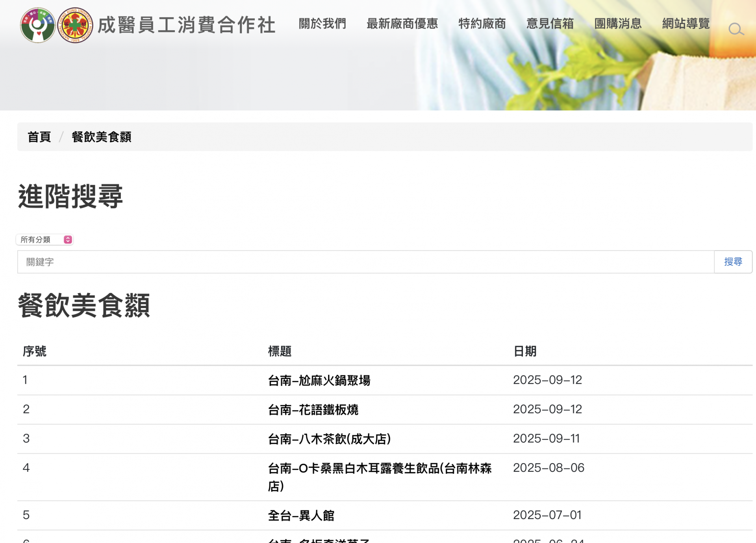Open the 意見信箱 nav link

(550, 24)
